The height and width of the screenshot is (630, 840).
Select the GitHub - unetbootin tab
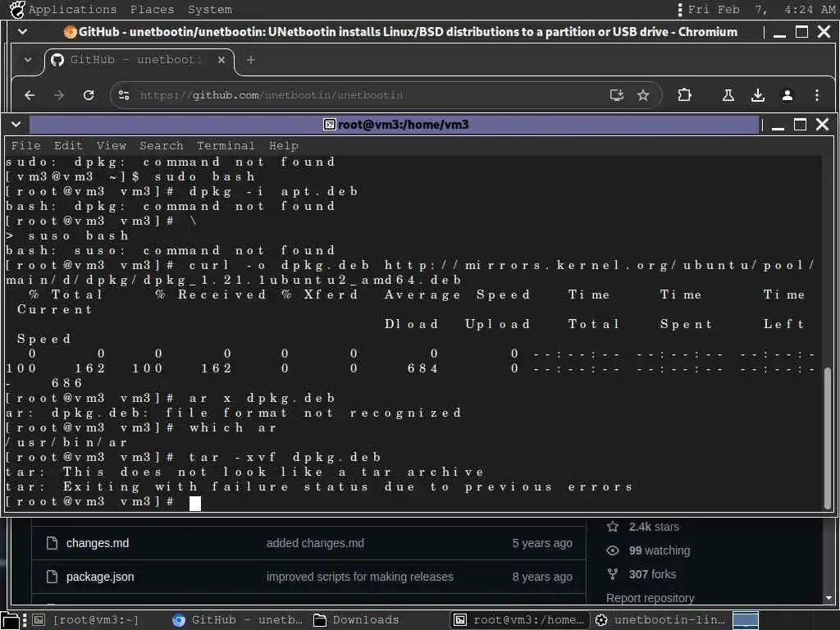[x=138, y=60]
